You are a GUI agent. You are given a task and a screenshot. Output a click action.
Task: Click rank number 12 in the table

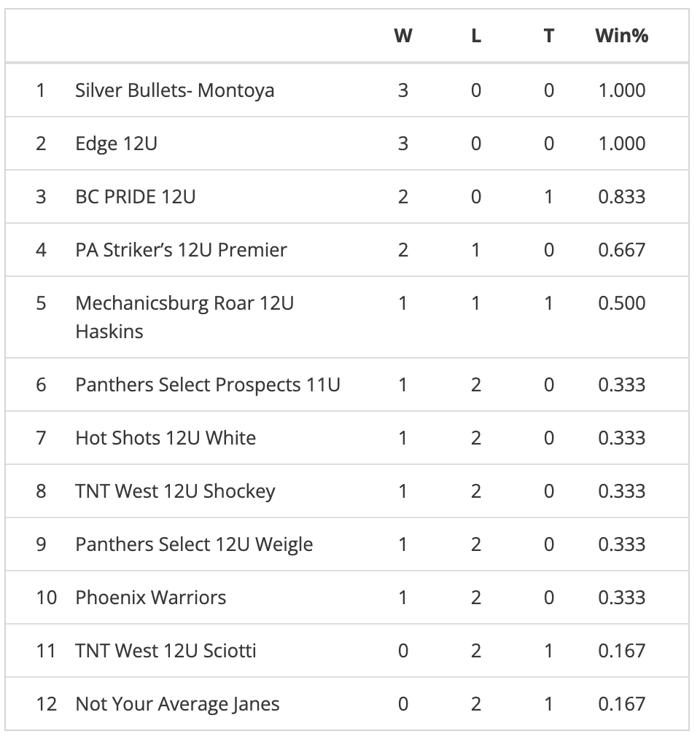click(x=46, y=705)
